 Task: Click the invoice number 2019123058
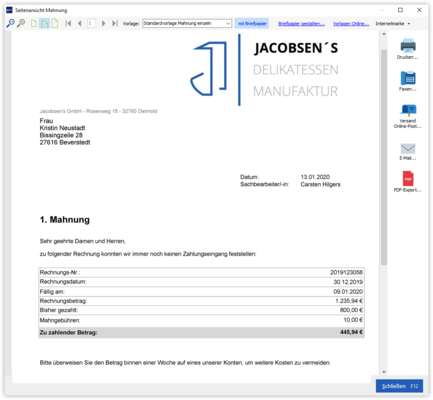tap(346, 272)
